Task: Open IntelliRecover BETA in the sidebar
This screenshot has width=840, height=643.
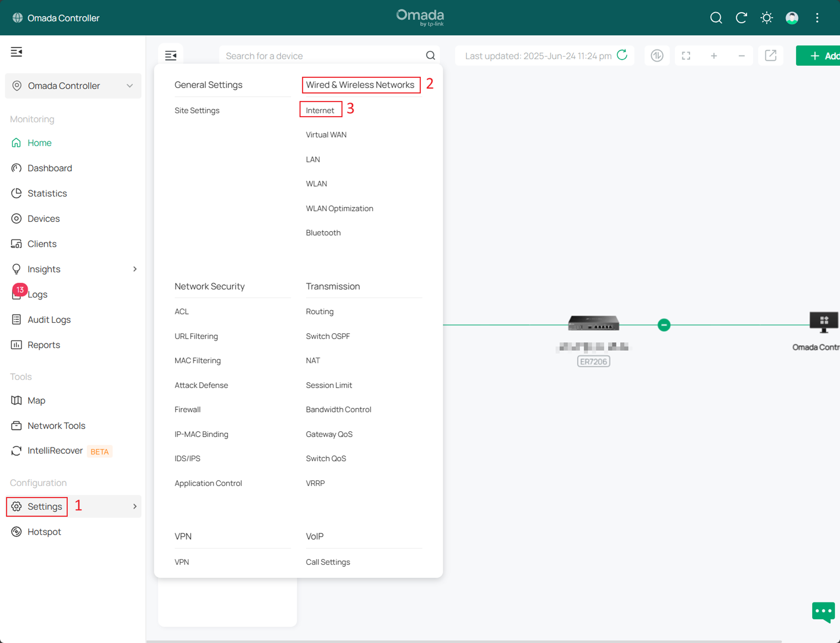Action: tap(73, 451)
